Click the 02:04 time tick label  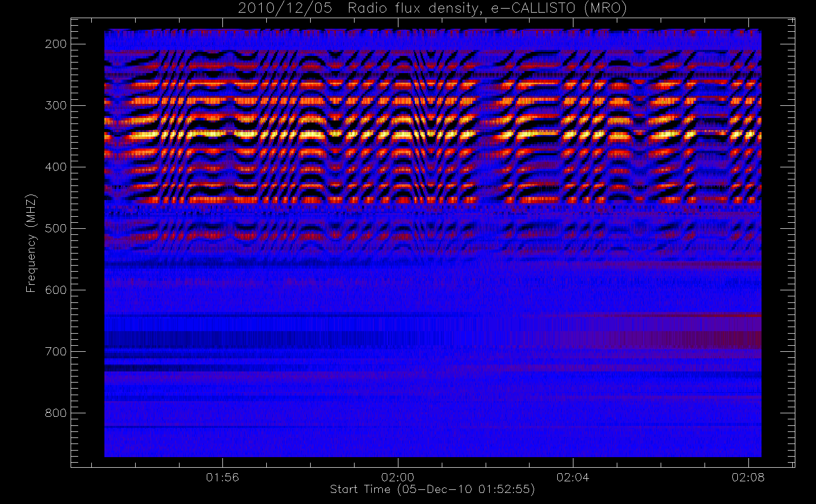tap(573, 477)
